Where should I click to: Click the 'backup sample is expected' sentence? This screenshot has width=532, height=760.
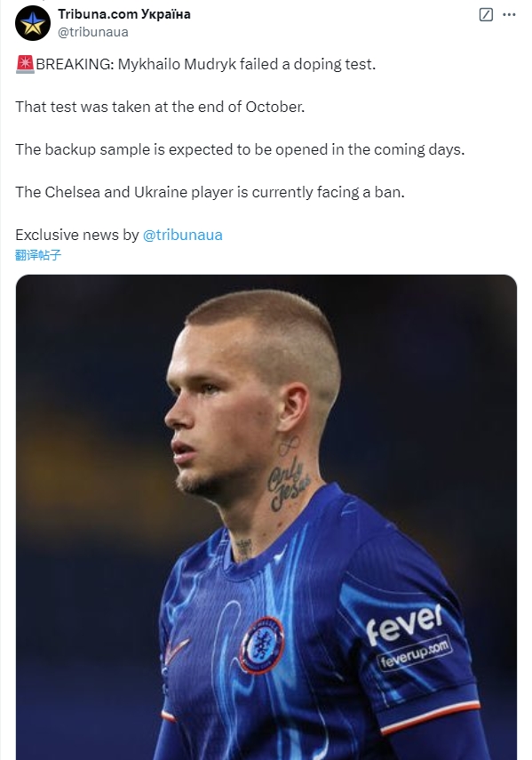point(240,149)
